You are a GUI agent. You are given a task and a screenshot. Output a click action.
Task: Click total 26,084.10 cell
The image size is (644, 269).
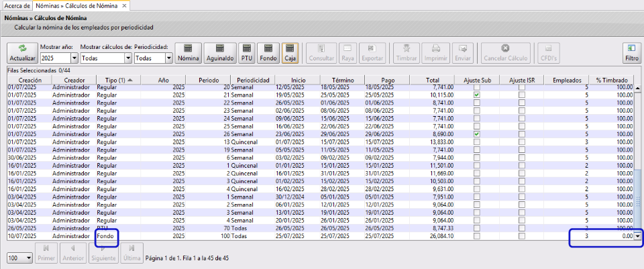tap(432, 236)
